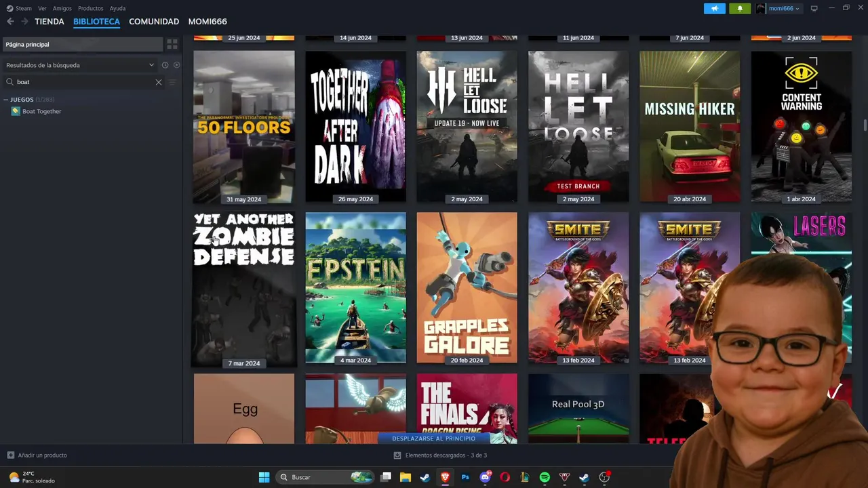This screenshot has width=868, height=488.
Task: Open advanced filter options icon beside search
Action: [x=172, y=82]
